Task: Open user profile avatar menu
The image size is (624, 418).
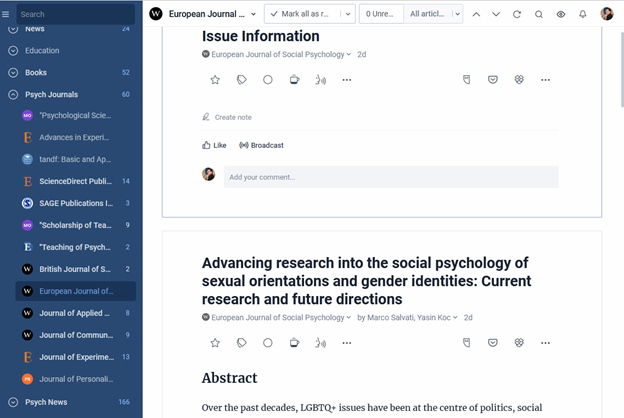Action: [607, 14]
